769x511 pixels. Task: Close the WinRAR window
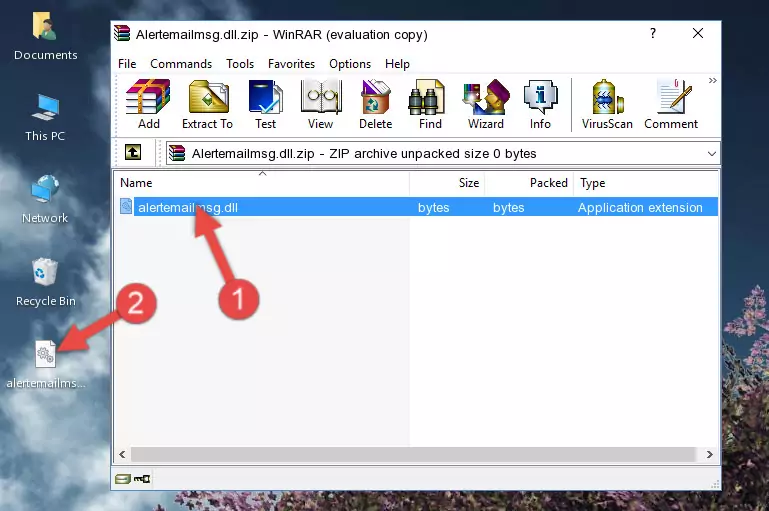pyautogui.click(x=697, y=33)
